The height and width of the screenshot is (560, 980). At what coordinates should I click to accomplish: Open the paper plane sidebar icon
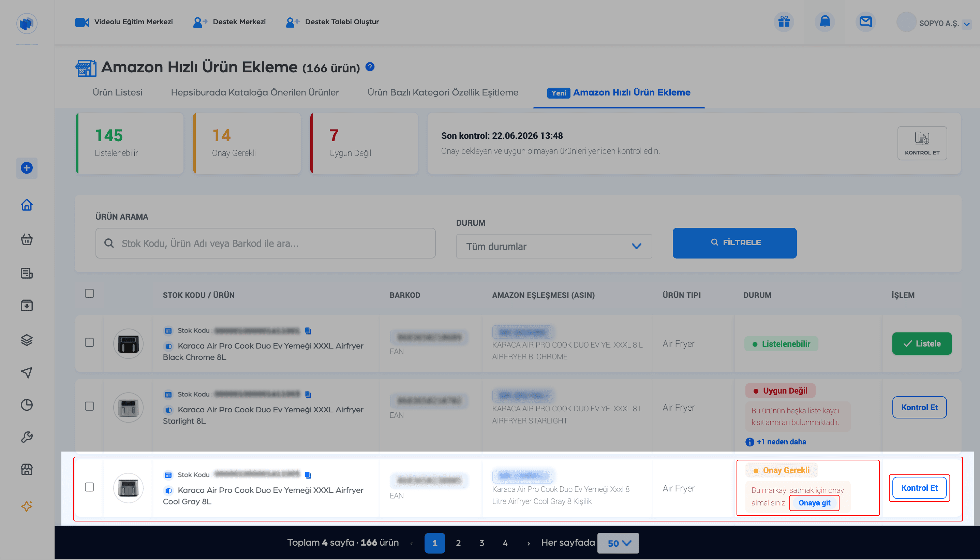27,372
